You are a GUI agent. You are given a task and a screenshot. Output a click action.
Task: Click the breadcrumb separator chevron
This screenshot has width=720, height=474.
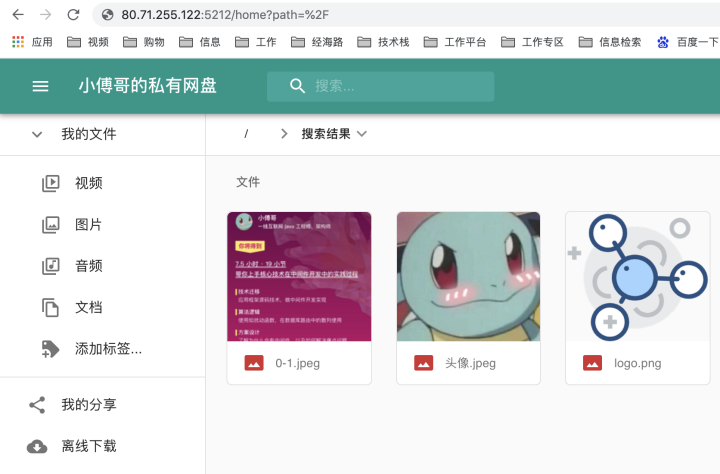click(x=284, y=134)
